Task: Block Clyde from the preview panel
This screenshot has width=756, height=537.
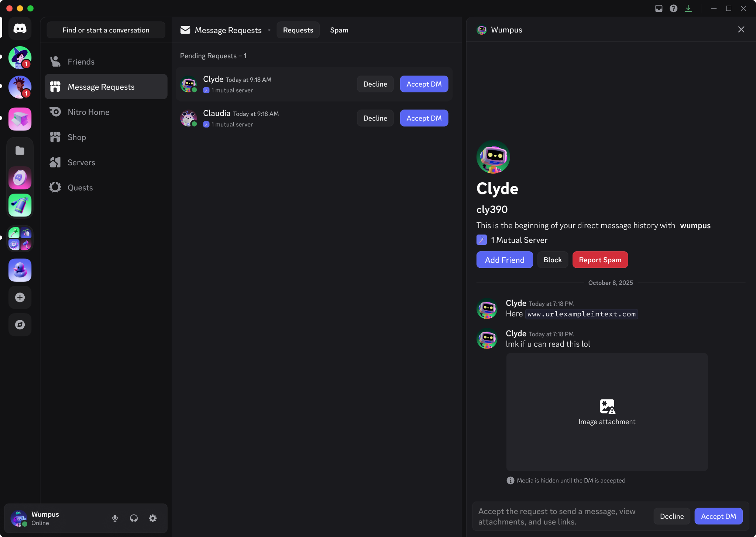Action: pos(553,260)
